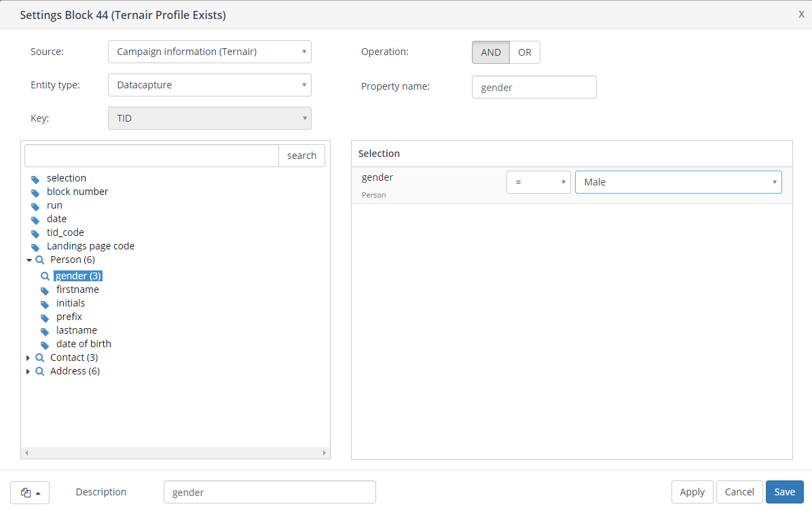
Task: Click the magnifier icon beside Person (6)
Action: [40, 260]
